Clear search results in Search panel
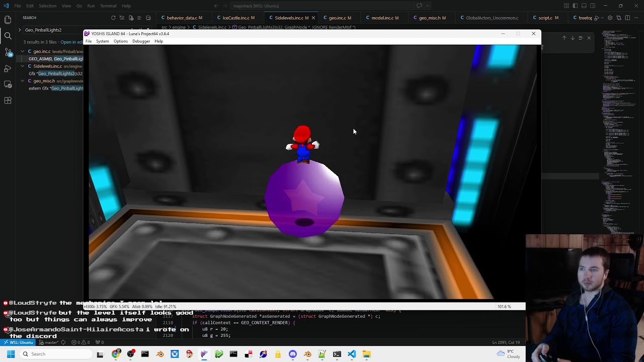This screenshot has width=644, height=362. (122, 18)
